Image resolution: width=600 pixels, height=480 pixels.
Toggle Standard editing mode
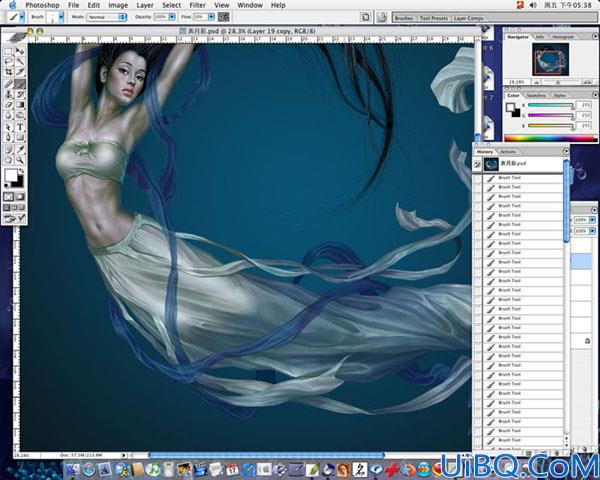click(8, 197)
